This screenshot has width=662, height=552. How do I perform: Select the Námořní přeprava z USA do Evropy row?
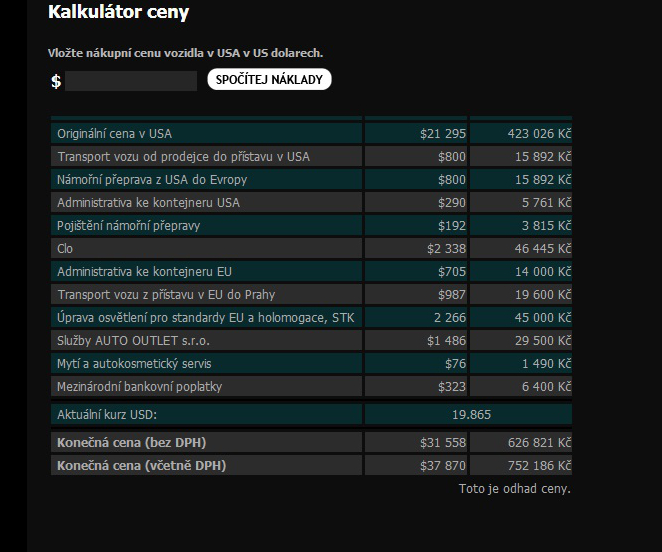pos(152,180)
